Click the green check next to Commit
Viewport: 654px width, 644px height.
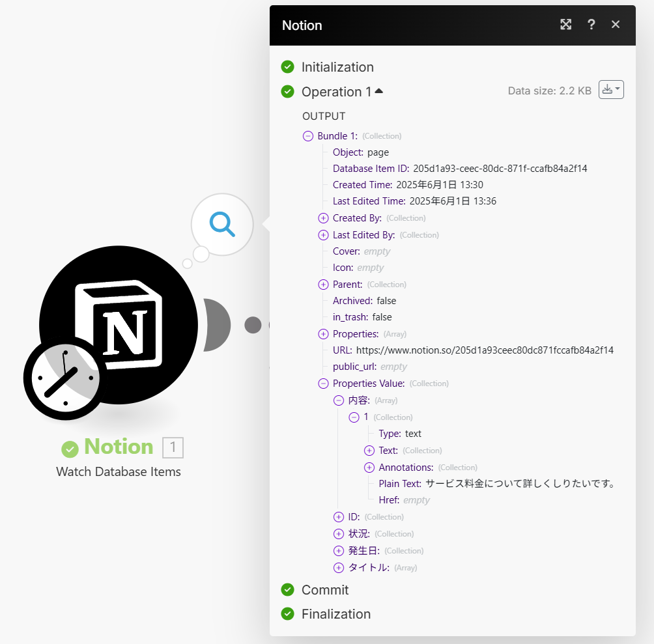pos(287,589)
